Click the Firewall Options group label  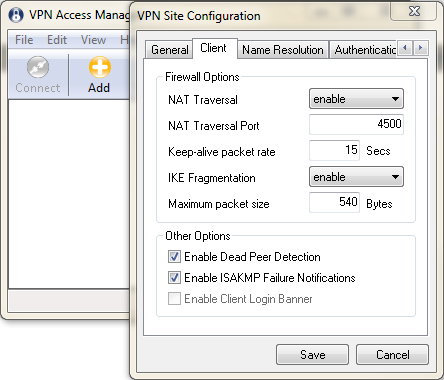tap(202, 77)
